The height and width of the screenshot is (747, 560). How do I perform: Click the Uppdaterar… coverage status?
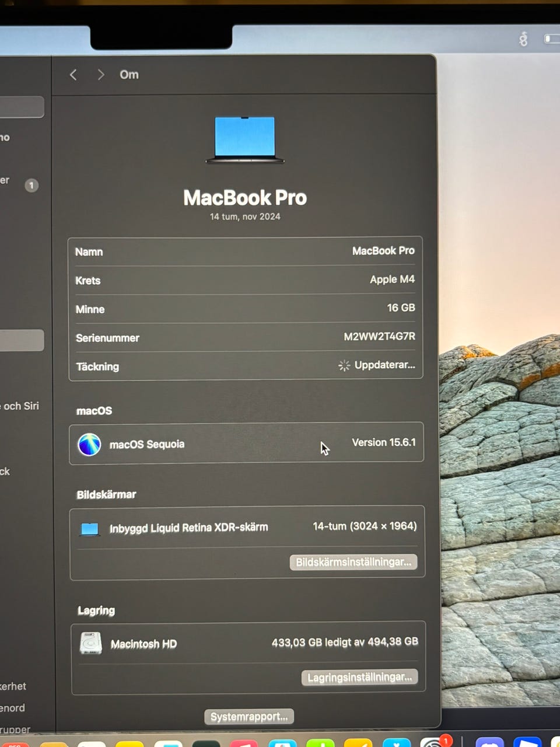pos(384,365)
